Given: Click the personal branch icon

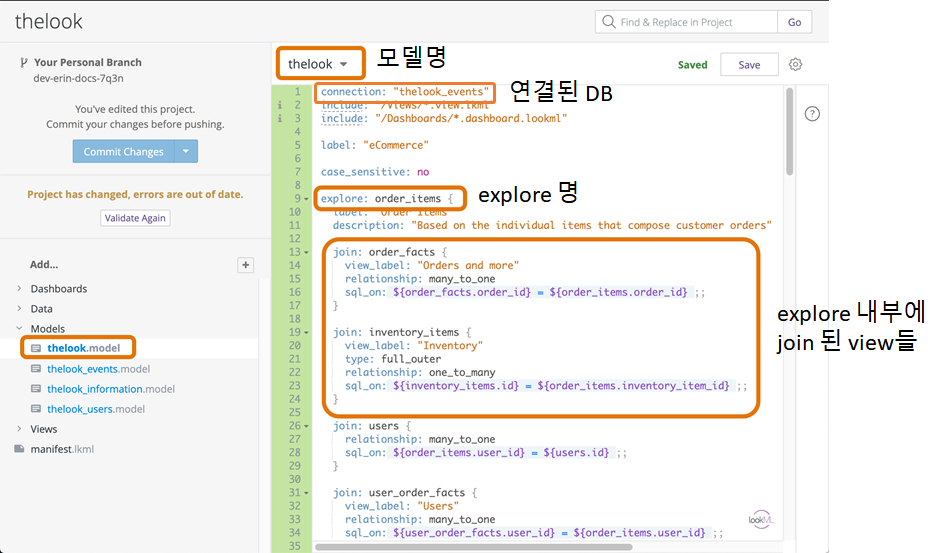Looking at the screenshot, I should pyautogui.click(x=23, y=63).
